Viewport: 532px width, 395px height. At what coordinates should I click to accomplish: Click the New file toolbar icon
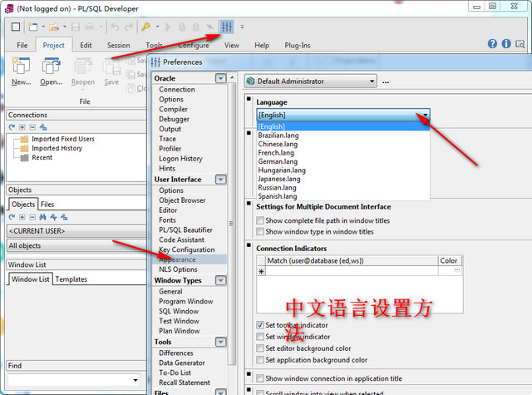(x=33, y=27)
